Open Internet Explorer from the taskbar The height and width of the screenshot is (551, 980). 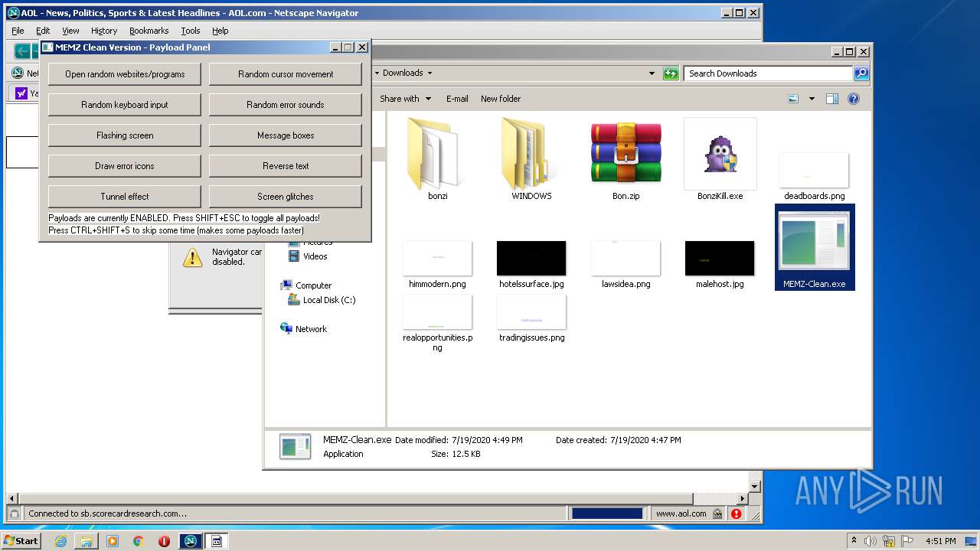[60, 541]
